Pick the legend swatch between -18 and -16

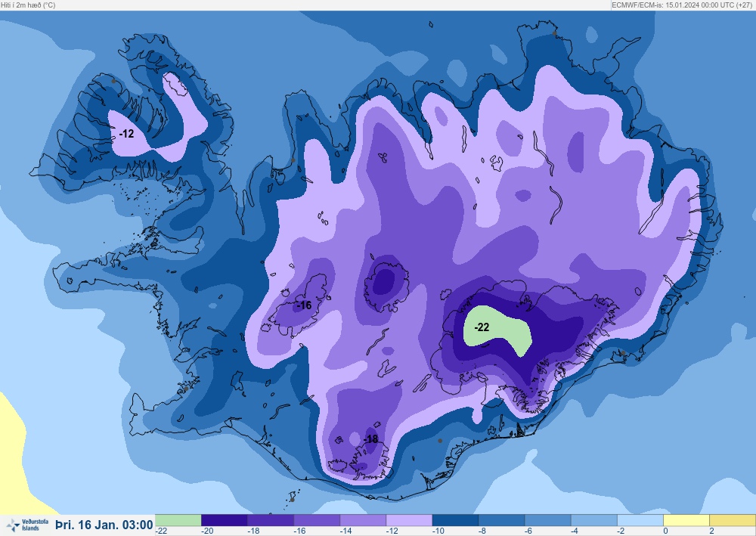(x=271, y=520)
